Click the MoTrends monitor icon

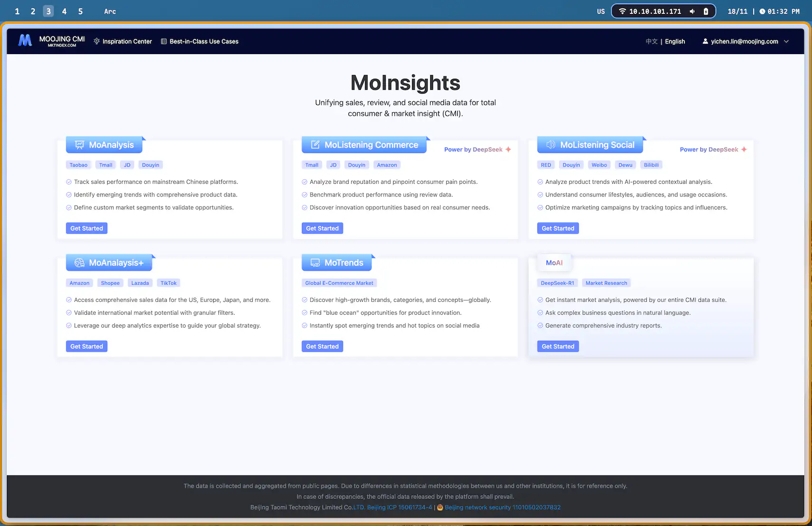click(315, 262)
